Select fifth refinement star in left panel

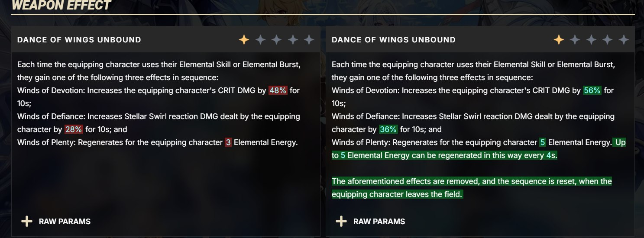(309, 40)
